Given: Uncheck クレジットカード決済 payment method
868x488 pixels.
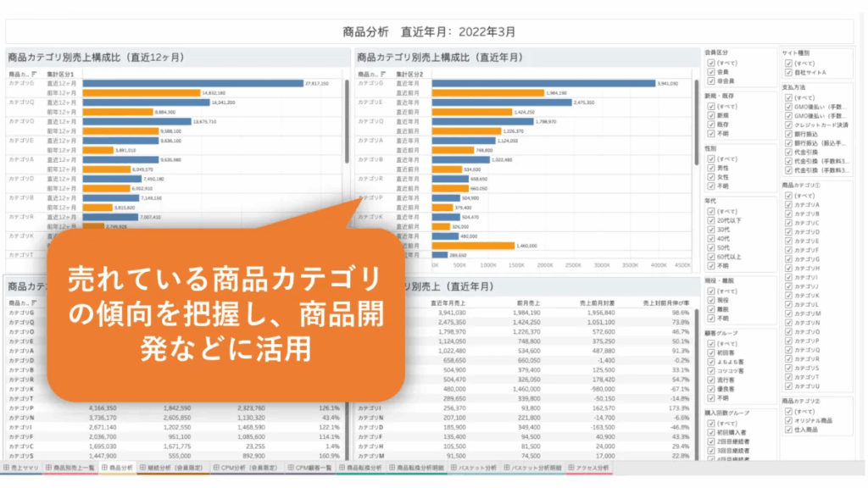Looking at the screenshot, I should [x=788, y=125].
